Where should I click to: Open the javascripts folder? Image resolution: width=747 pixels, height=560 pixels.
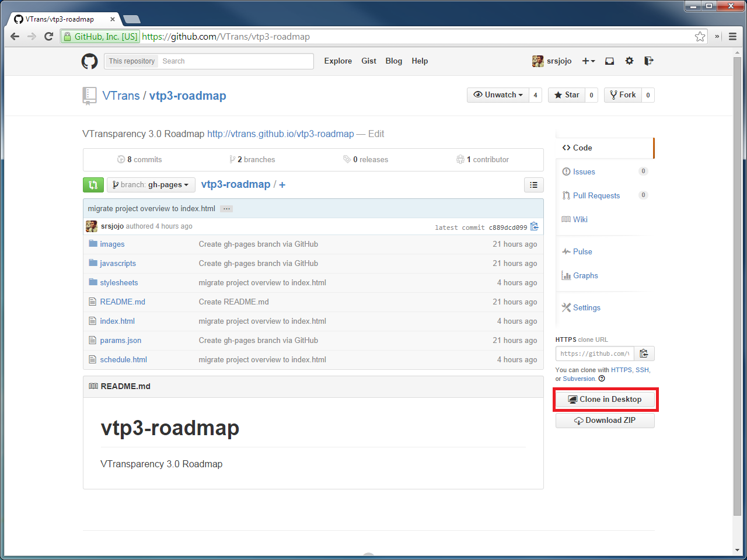pos(118,264)
